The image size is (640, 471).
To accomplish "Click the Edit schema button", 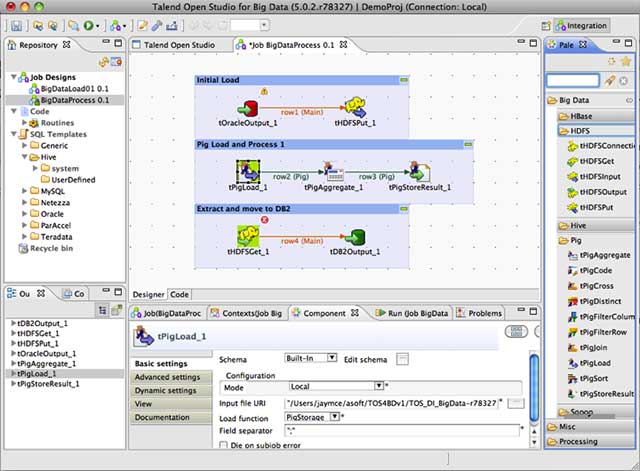I will [x=402, y=358].
